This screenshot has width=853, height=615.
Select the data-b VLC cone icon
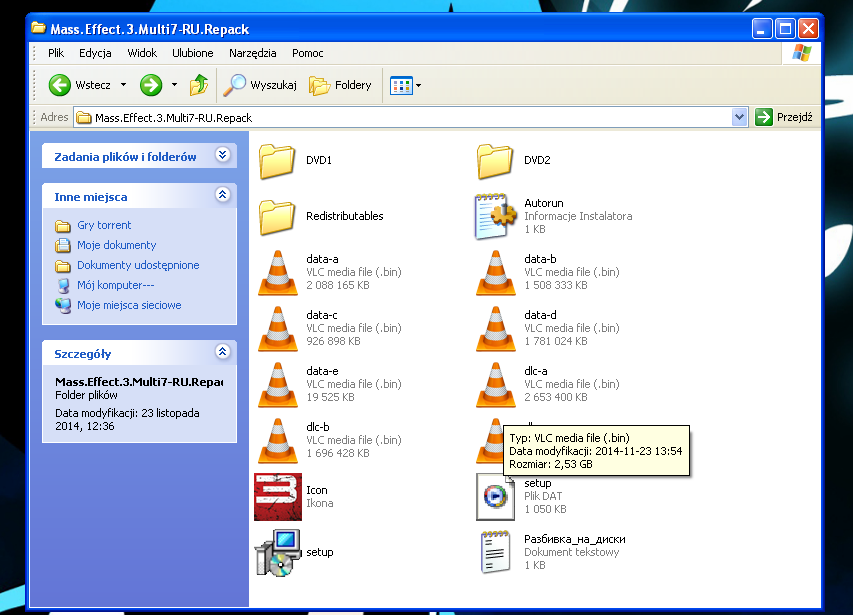496,273
